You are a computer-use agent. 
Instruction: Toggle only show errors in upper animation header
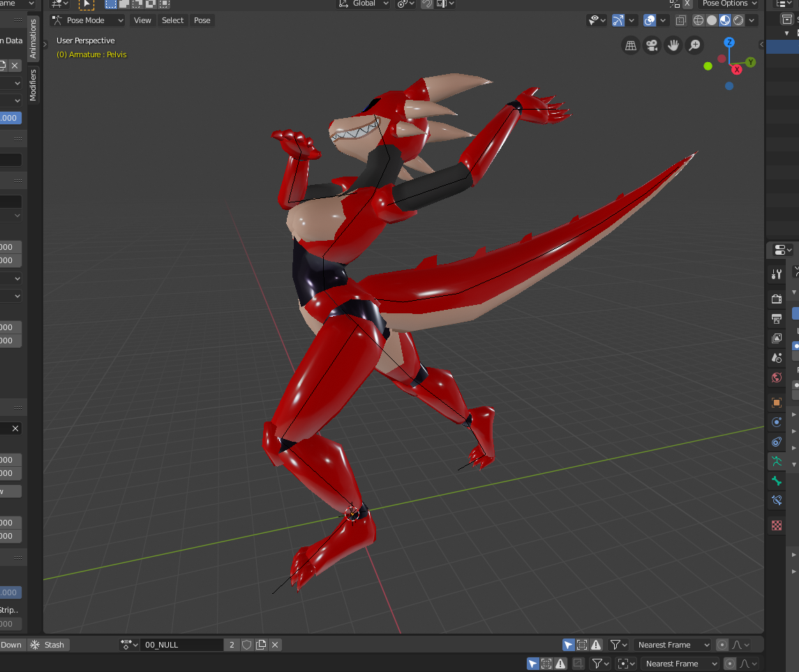pos(596,645)
